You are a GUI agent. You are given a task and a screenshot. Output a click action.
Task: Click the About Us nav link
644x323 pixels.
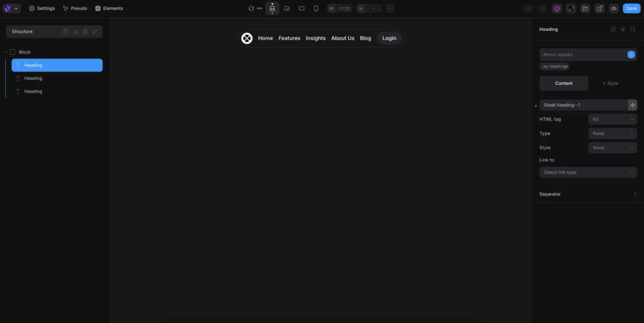tap(343, 38)
